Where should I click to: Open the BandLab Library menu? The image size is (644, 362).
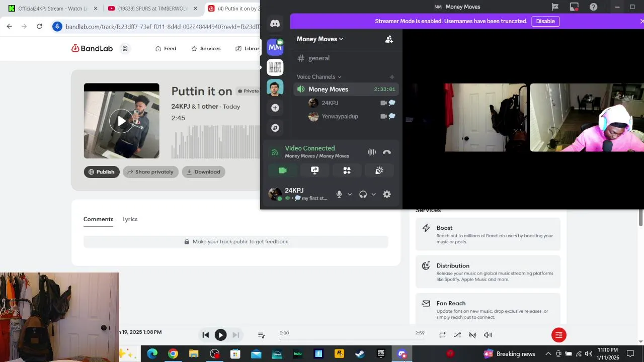pyautogui.click(x=247, y=49)
